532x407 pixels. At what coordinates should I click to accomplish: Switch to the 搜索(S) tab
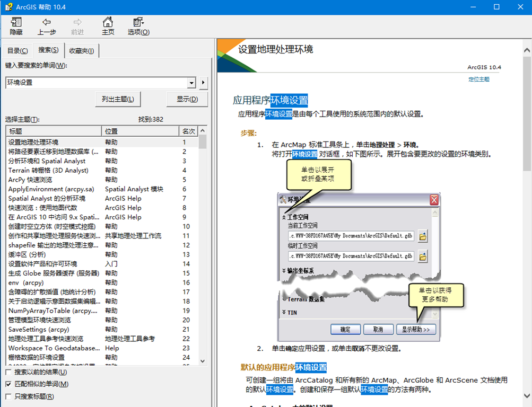point(48,50)
